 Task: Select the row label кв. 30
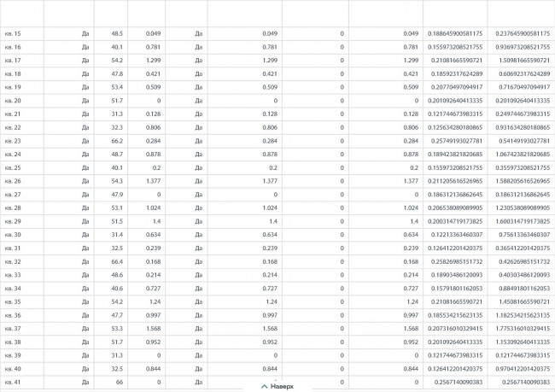point(13,235)
